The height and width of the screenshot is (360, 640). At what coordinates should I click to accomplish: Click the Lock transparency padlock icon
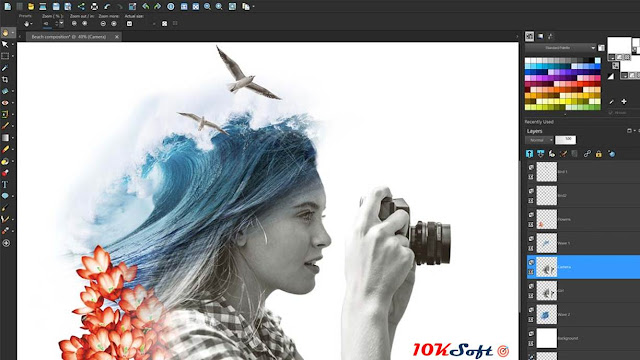click(x=598, y=154)
